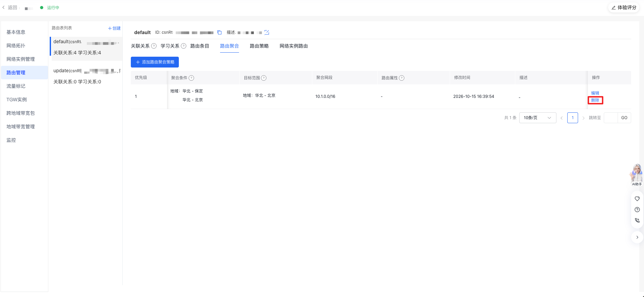Open the help question-mark side icon
The height and width of the screenshot is (297, 644).
637,210
